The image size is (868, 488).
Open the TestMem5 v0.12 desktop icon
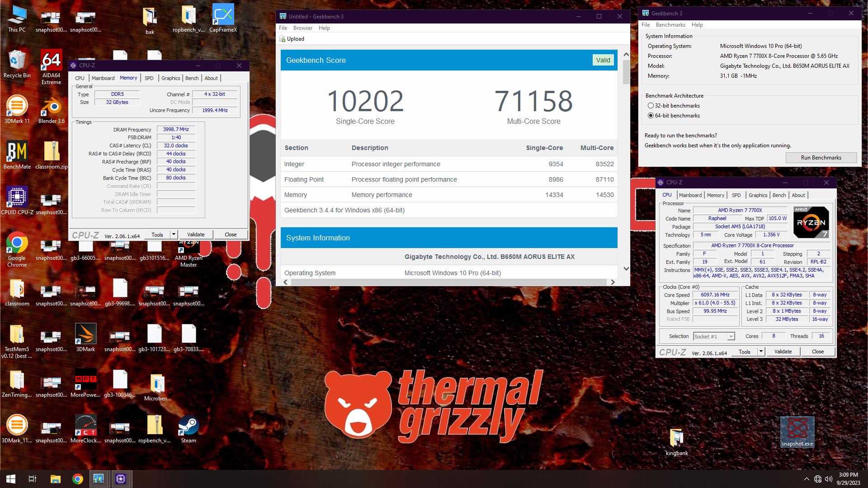pyautogui.click(x=17, y=342)
